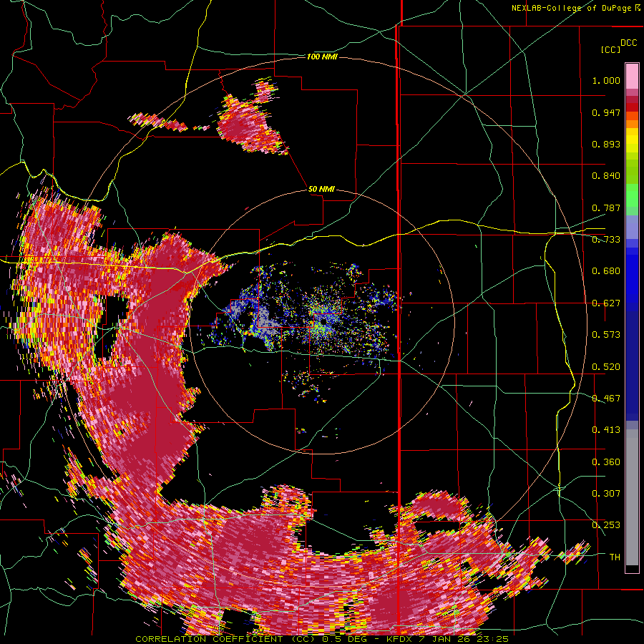Click the [CC] units label
Screen dimensions: 644x644
[x=611, y=49]
